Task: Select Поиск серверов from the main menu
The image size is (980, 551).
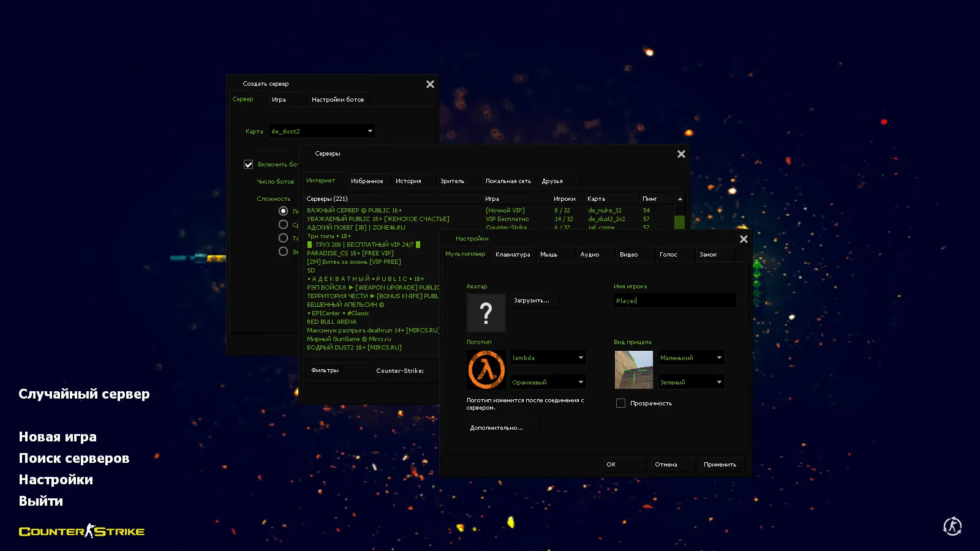Action: click(74, 458)
